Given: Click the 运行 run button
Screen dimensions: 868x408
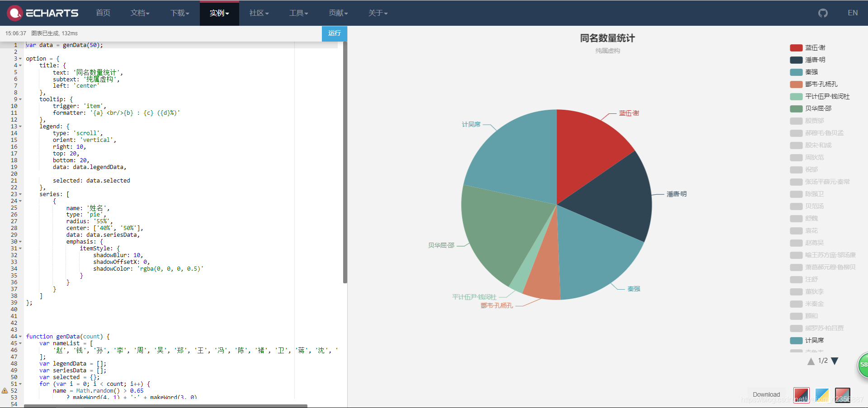Looking at the screenshot, I should [x=335, y=33].
